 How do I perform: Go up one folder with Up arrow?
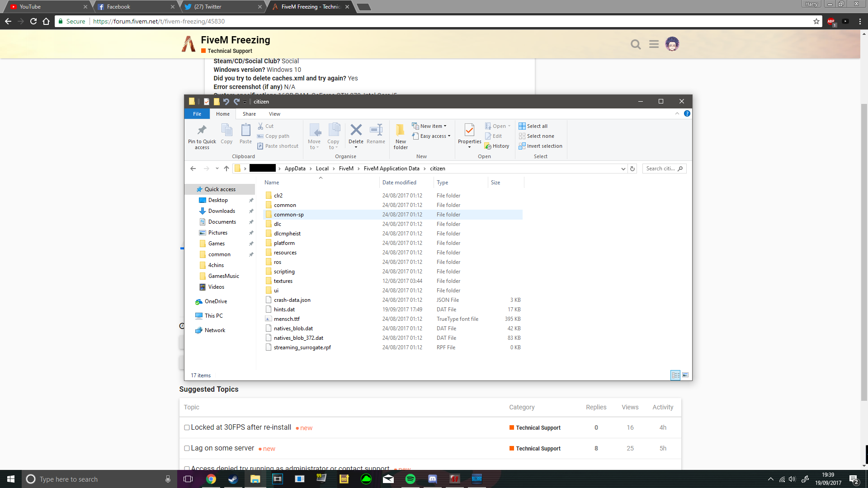[226, 169]
